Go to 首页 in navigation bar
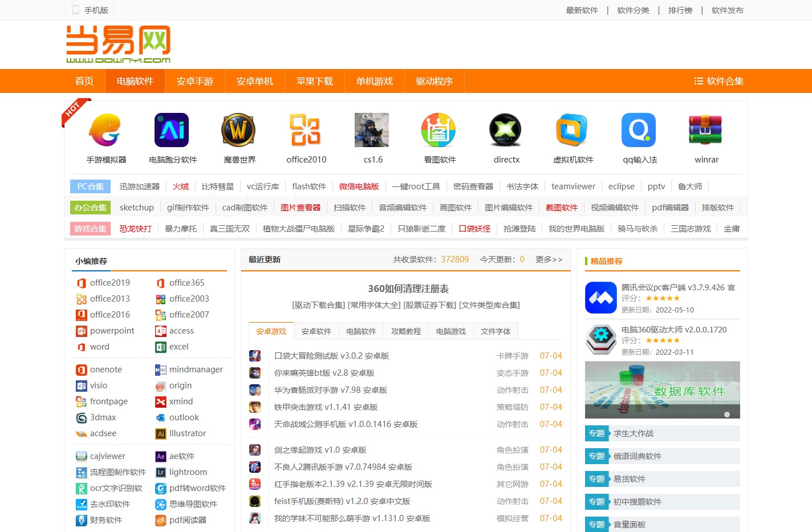Image resolution: width=812 pixels, height=532 pixels. coord(84,81)
